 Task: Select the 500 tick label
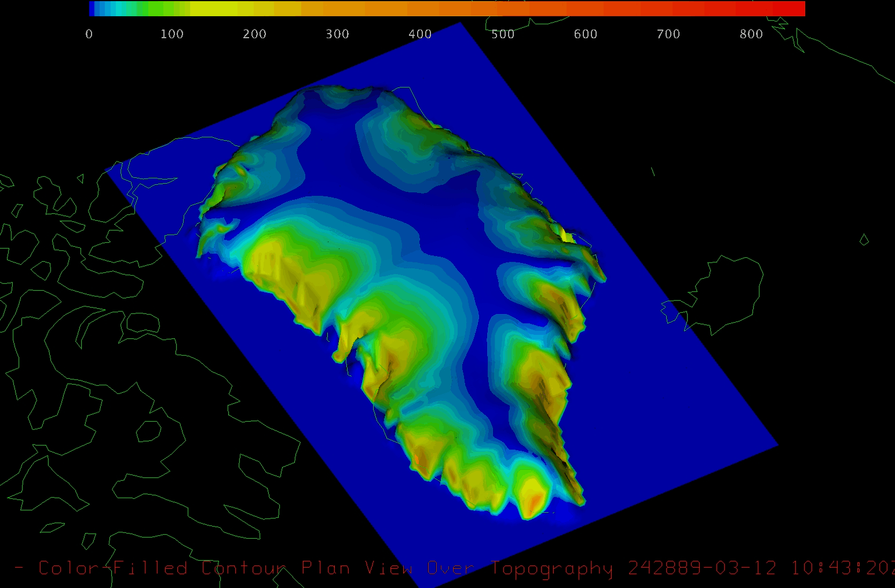click(503, 34)
